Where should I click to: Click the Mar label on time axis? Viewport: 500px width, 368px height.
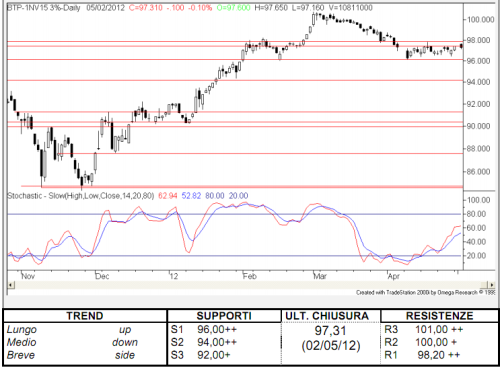click(x=320, y=276)
